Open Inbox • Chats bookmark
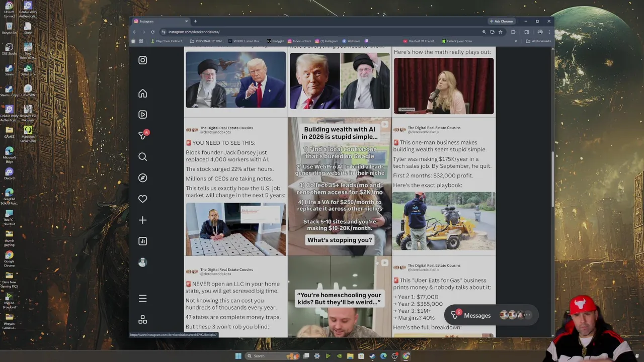This screenshot has height=362, width=644. click(300, 41)
